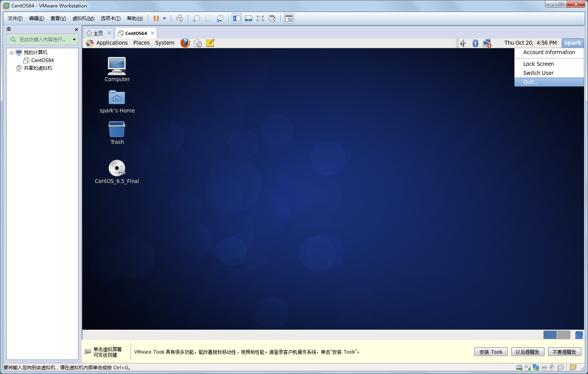Click the hard disk status bar icon
The width and height of the screenshot is (588, 374).
pyautogui.click(x=519, y=368)
